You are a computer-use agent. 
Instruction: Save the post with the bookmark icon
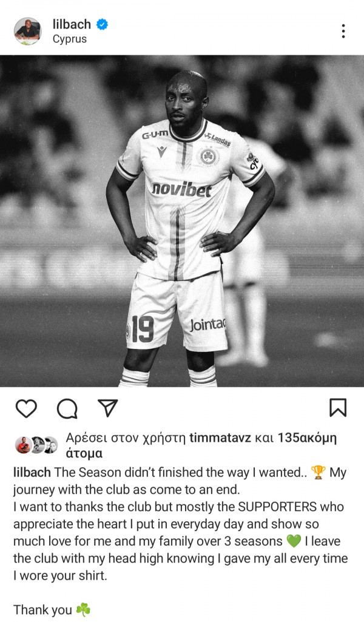click(x=339, y=408)
